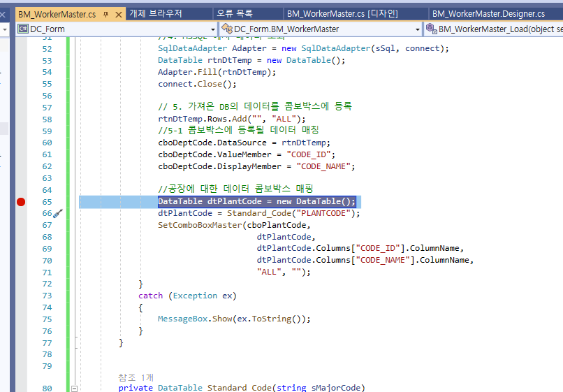Click the "ALL", ""); argument line 71

pos(284,272)
